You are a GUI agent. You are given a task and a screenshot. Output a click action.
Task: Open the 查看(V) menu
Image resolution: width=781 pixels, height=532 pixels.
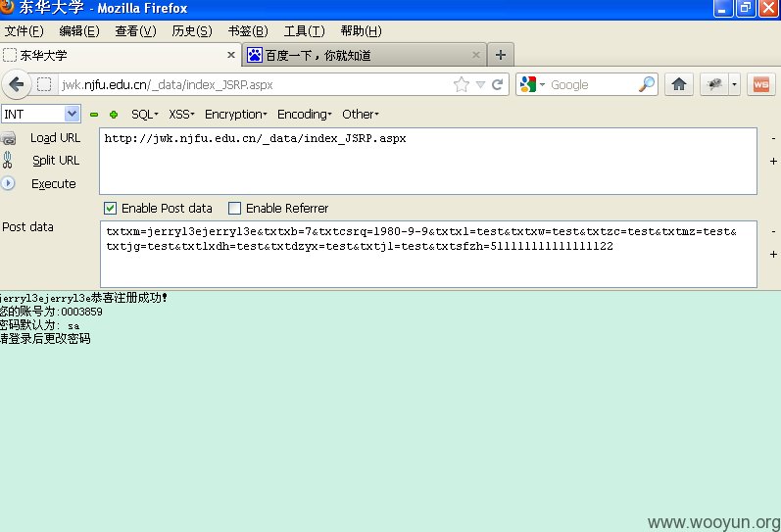[x=135, y=31]
